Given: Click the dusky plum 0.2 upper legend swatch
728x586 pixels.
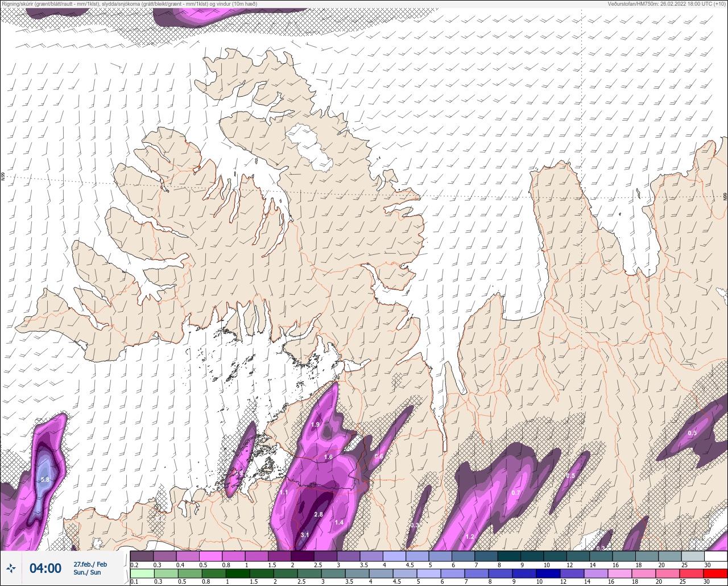Looking at the screenshot, I should (142, 556).
